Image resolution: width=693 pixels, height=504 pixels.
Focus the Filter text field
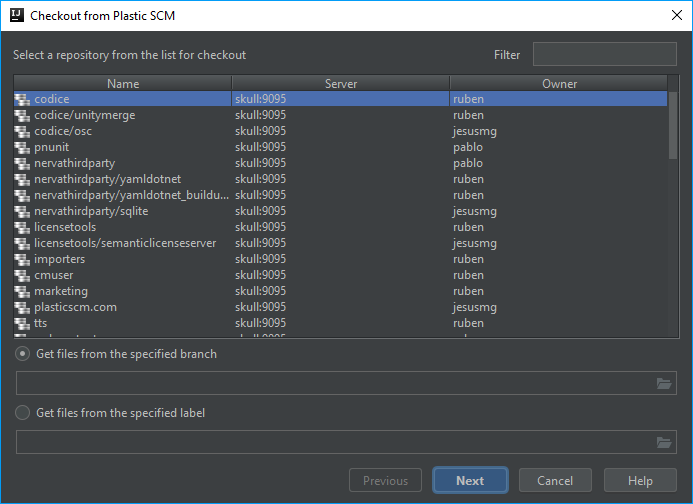[x=605, y=54]
